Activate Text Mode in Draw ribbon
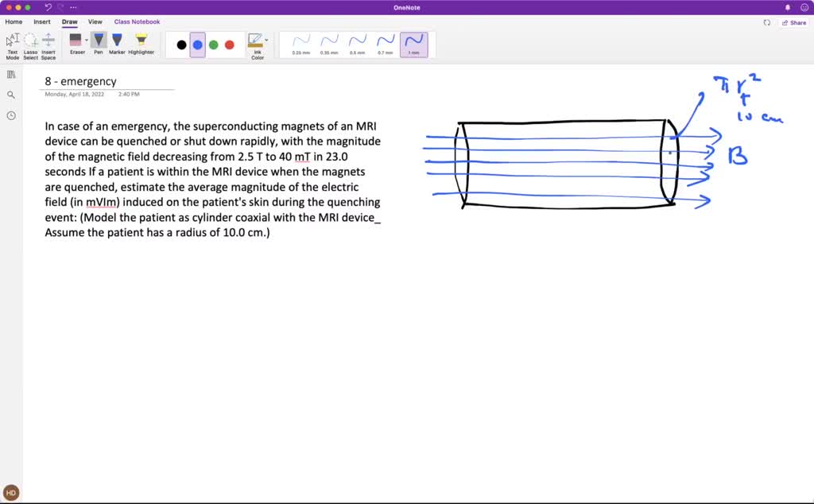 click(13, 45)
